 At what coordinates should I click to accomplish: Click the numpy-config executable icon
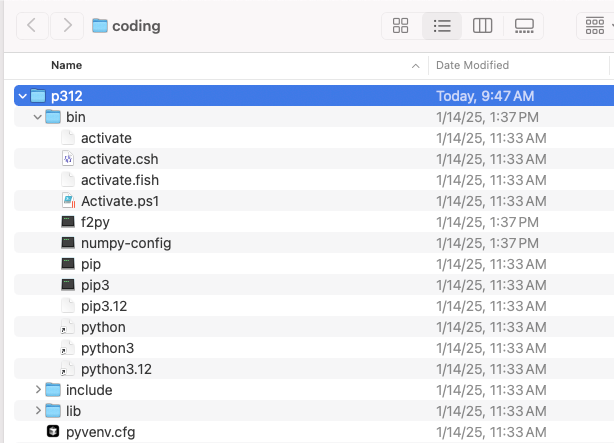(68, 243)
